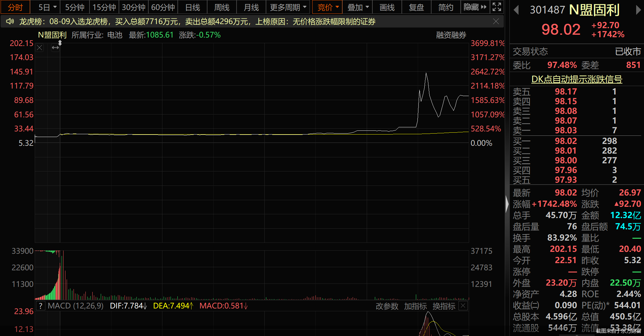Open the 5日 dropdown arrow
Screen dimensions: 644x336
click(55, 7)
